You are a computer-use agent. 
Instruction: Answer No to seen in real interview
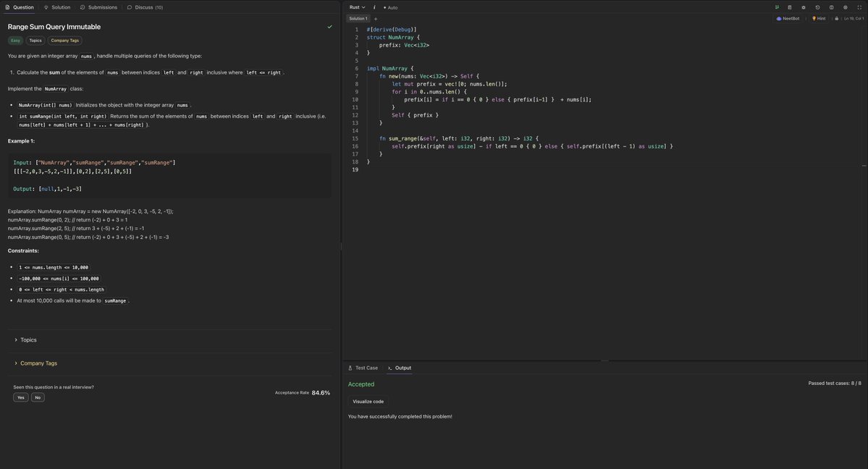(x=38, y=397)
